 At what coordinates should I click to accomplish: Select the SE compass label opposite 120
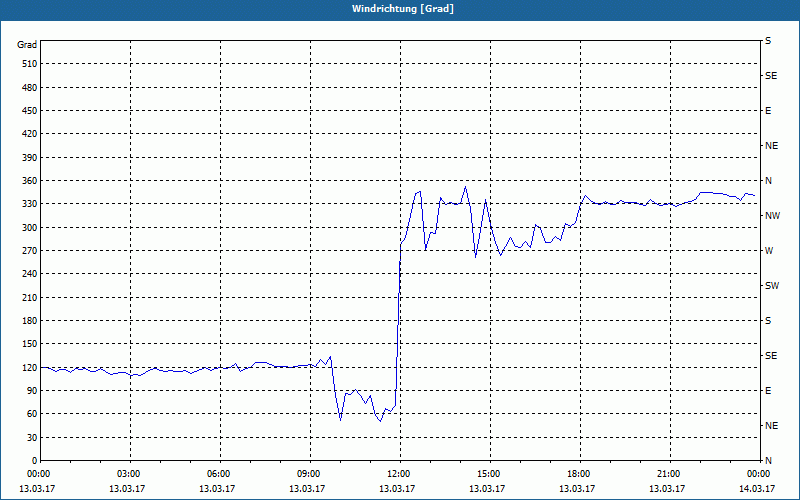[771, 356]
